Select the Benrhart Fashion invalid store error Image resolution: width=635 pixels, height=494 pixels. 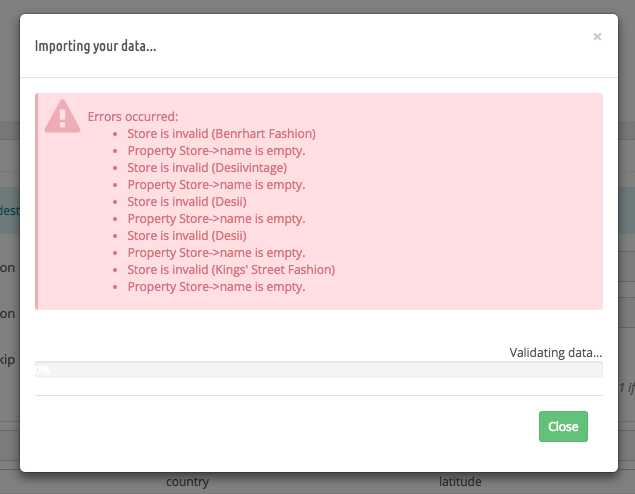click(x=221, y=133)
